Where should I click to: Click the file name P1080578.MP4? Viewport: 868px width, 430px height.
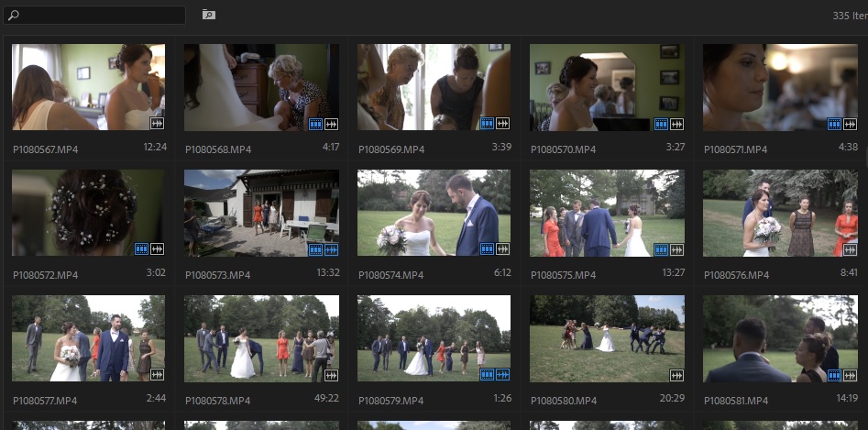(218, 401)
